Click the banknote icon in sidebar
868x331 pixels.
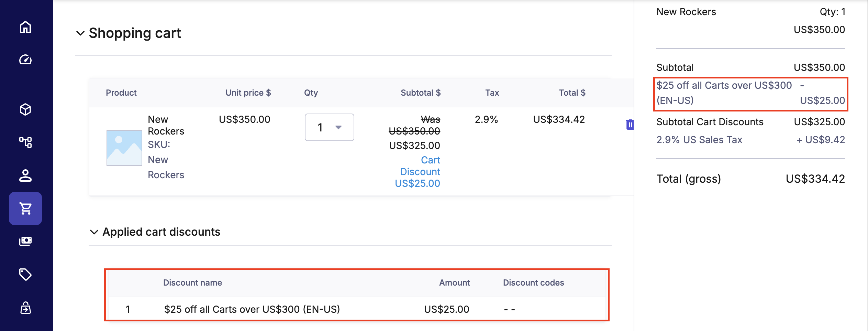tap(25, 241)
